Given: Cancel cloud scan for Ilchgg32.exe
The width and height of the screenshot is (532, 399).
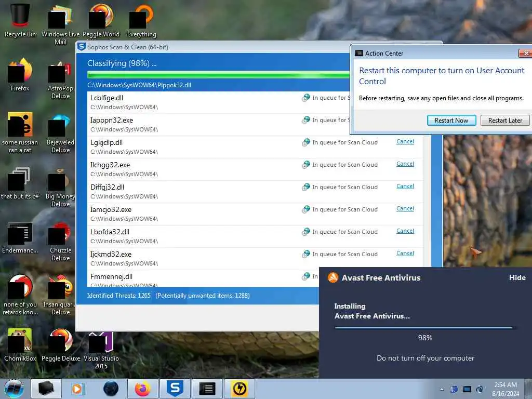Looking at the screenshot, I should [x=405, y=164].
